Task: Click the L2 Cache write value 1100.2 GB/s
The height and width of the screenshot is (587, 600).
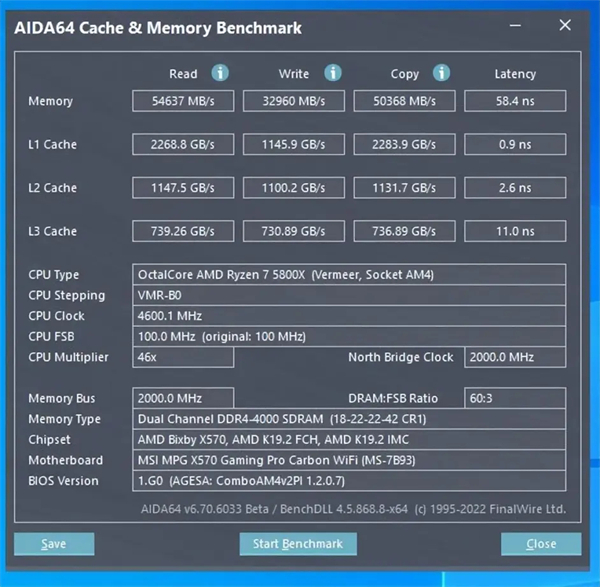Action: click(295, 188)
